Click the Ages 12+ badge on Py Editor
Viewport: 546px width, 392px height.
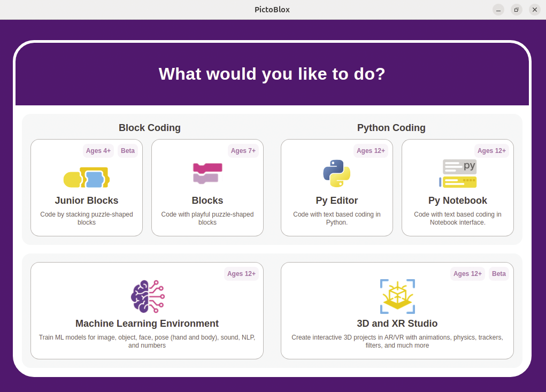(x=371, y=151)
